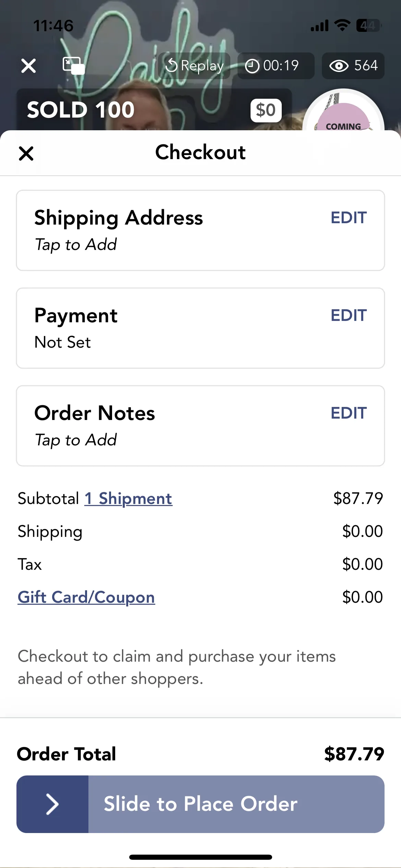Tap the picture-in-picture icon
Screen dimensions: 401x868
(x=74, y=65)
